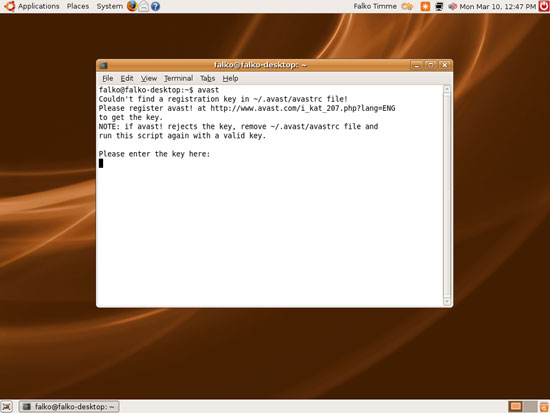Image resolution: width=550 pixels, height=413 pixels.
Task: Click the update notifier orange star icon
Action: point(425,6)
